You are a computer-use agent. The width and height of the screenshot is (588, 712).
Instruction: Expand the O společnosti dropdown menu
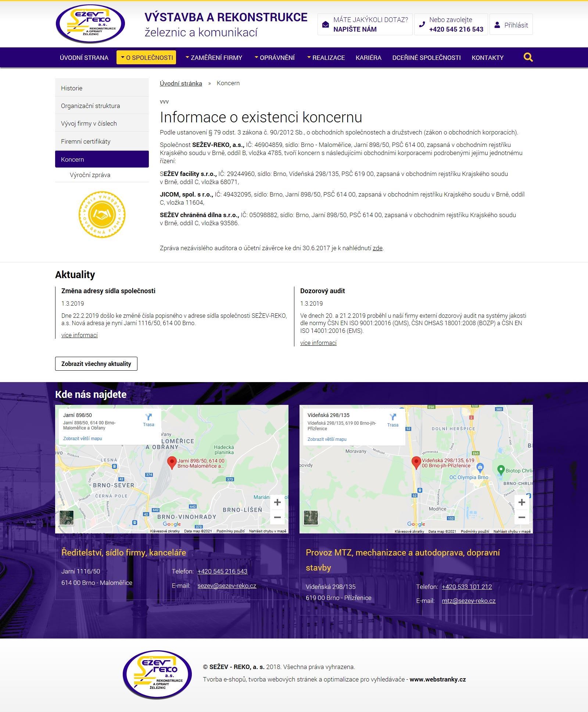(x=146, y=57)
